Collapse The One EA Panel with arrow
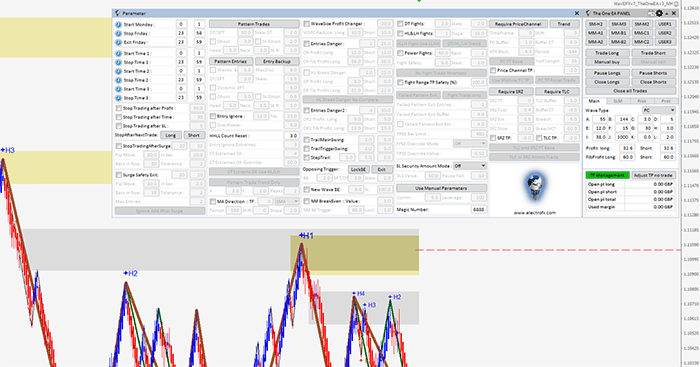Screen dimensions: 700x367 click(667, 13)
